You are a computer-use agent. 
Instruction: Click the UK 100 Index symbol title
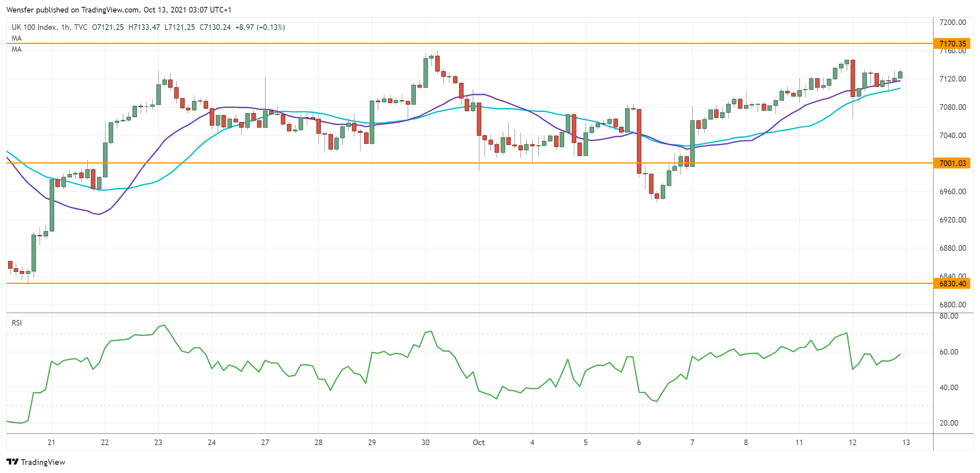34,27
